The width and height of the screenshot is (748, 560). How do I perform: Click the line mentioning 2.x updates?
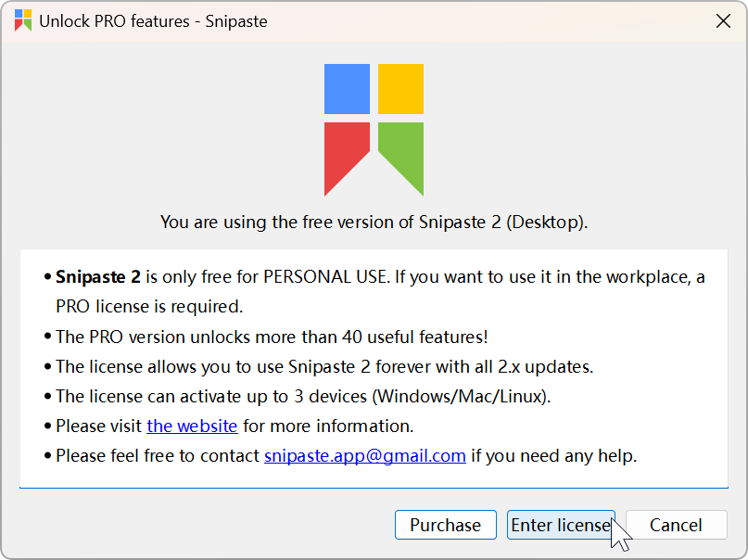click(323, 366)
